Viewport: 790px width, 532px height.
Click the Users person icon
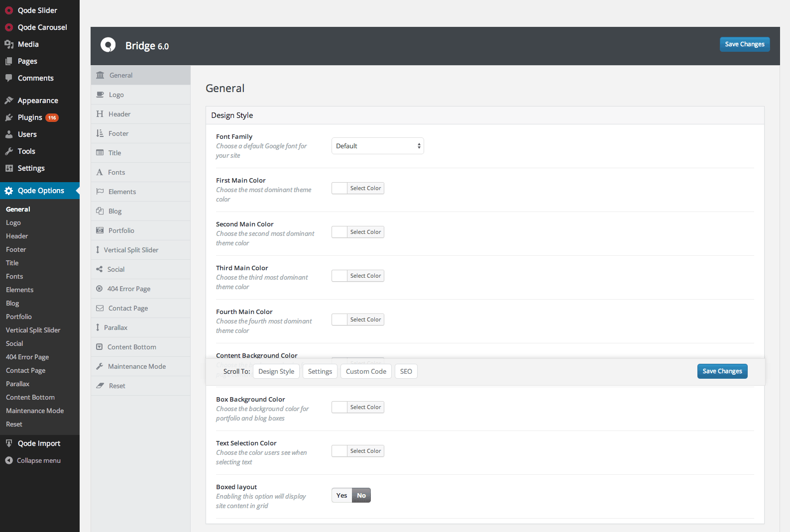point(9,134)
